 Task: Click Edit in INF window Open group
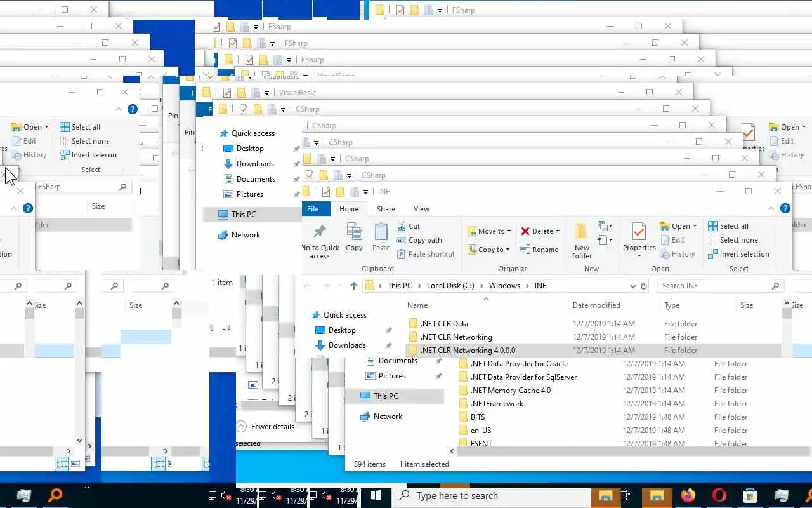tap(672, 240)
